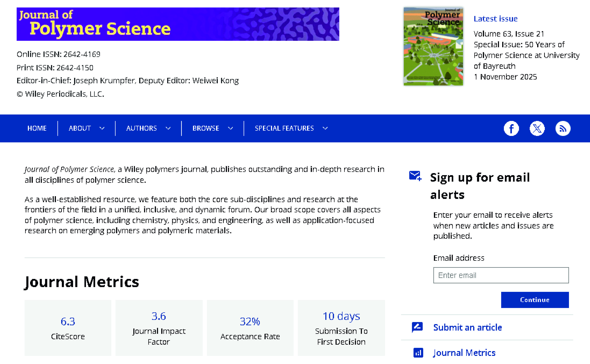Click the Submit an article pencil icon

pos(417,327)
